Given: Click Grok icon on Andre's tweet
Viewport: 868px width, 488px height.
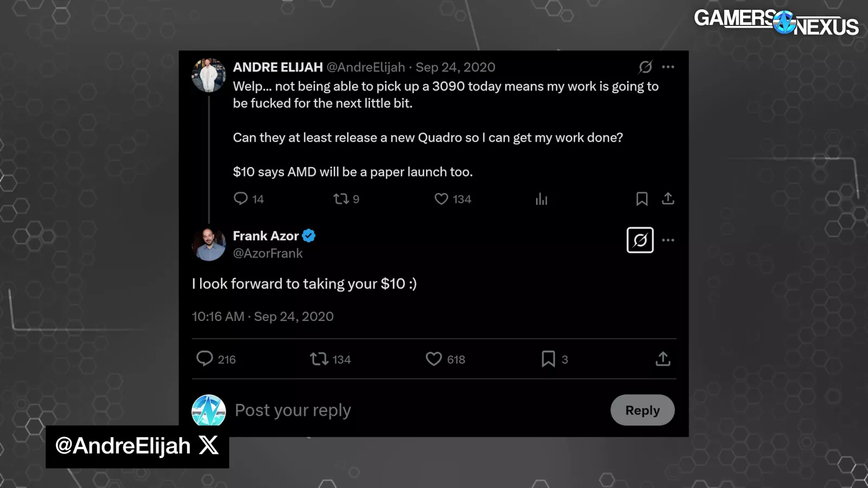Looking at the screenshot, I should pyautogui.click(x=645, y=67).
